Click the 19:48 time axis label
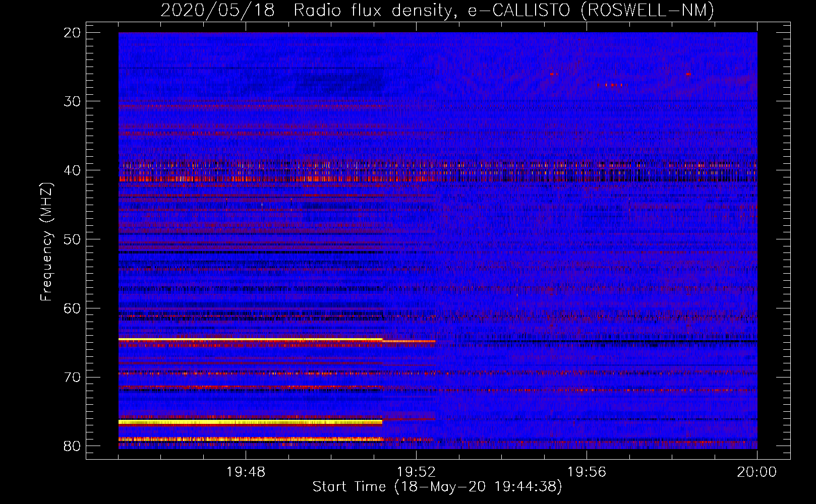The width and height of the screenshot is (816, 504). 246,472
